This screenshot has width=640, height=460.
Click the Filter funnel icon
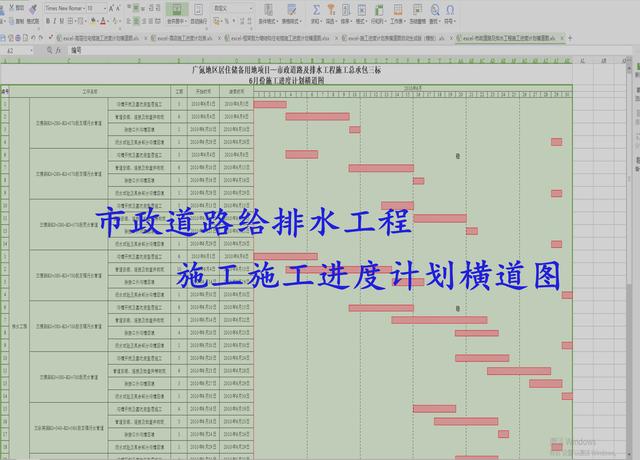[331, 10]
